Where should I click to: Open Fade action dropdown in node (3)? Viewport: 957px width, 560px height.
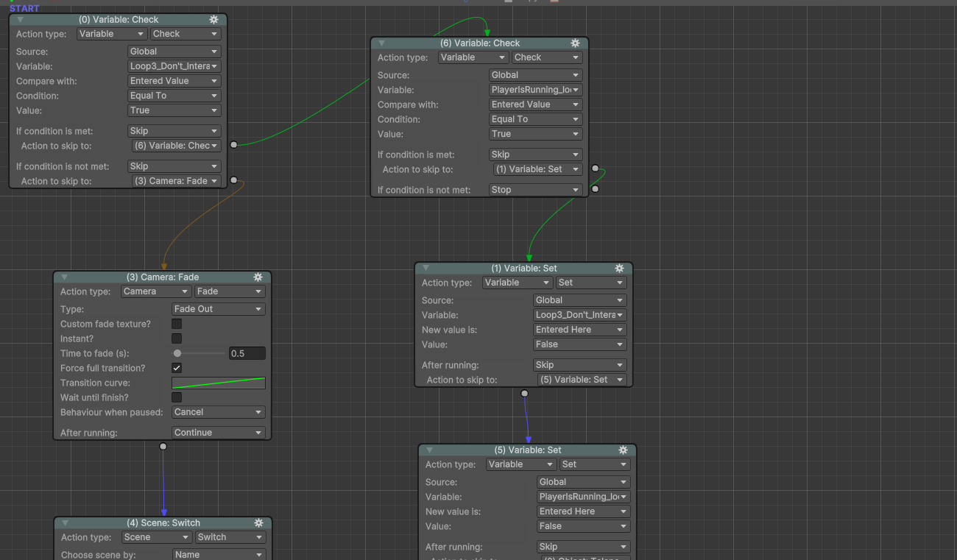pyautogui.click(x=230, y=291)
